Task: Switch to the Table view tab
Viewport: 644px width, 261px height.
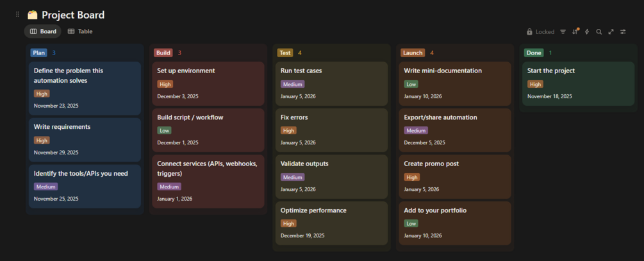Action: pyautogui.click(x=80, y=31)
